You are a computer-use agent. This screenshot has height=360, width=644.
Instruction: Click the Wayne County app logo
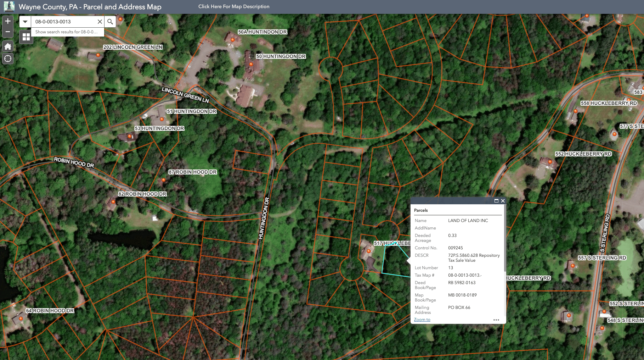pos(9,7)
